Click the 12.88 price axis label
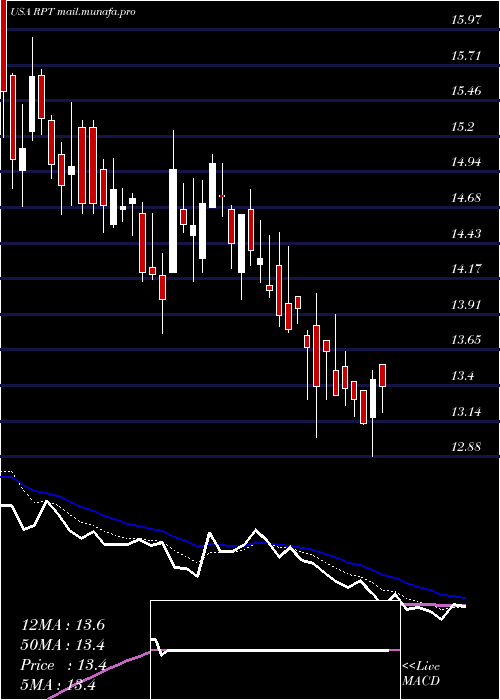This screenshot has width=500, height=700. click(467, 446)
